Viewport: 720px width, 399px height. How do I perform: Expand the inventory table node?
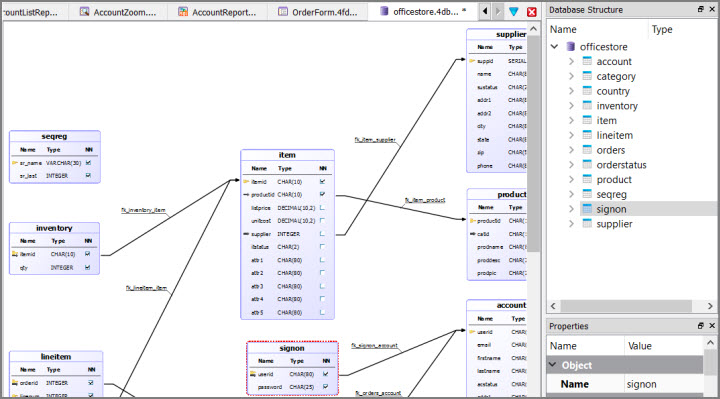click(x=571, y=105)
